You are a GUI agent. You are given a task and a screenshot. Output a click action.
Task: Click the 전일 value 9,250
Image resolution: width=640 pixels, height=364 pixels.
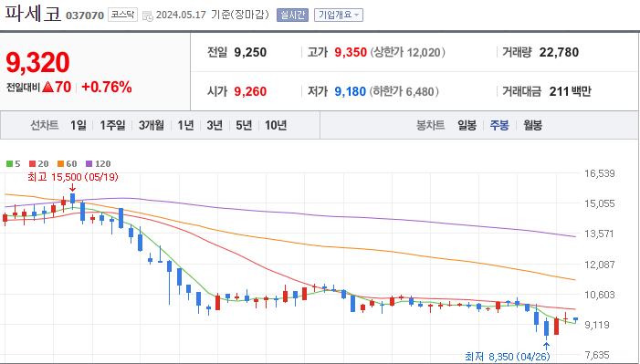tap(250, 52)
